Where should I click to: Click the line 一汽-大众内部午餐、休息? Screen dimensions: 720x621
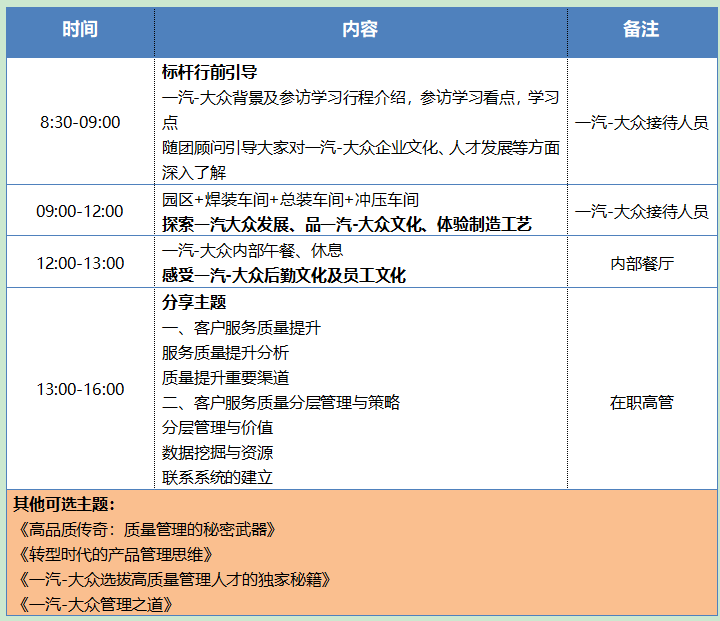pyautogui.click(x=252, y=250)
